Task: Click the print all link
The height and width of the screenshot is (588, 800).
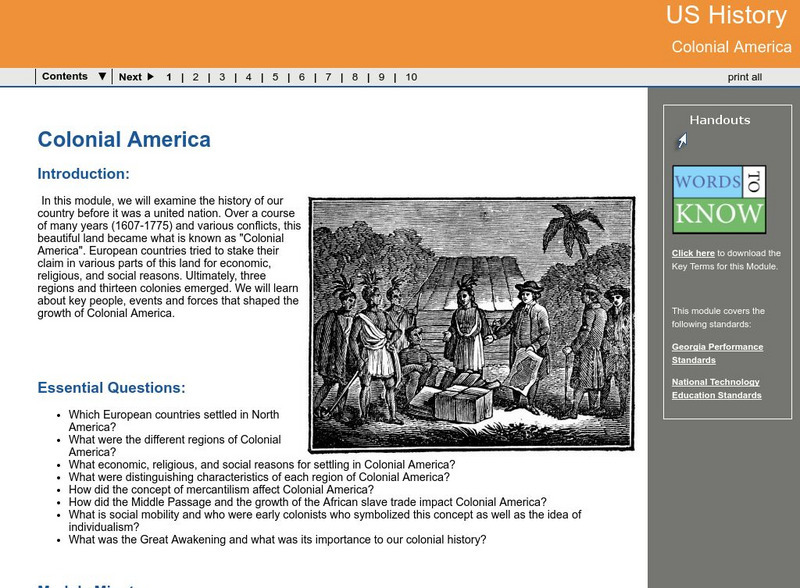Action: point(744,77)
